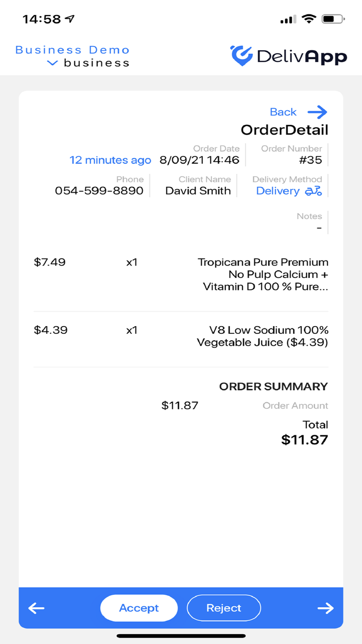Click the home indicator bar at screen bottom
Screen dimensions: 362x644
click(181, 635)
